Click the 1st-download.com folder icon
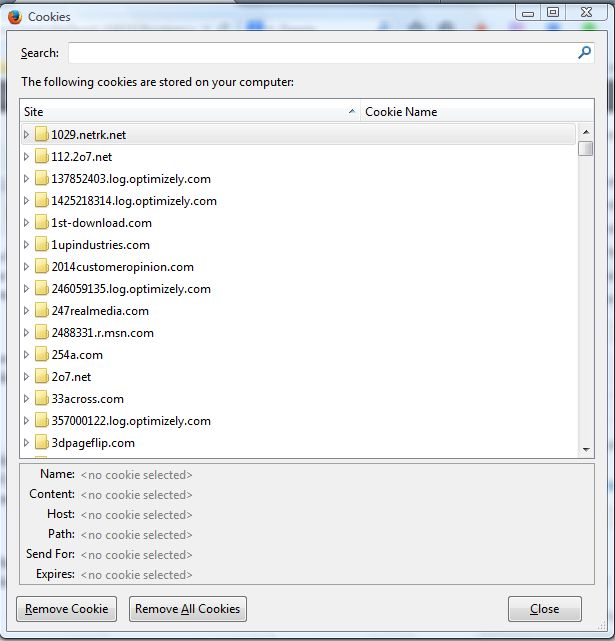This screenshot has width=615, height=641. coord(41,222)
